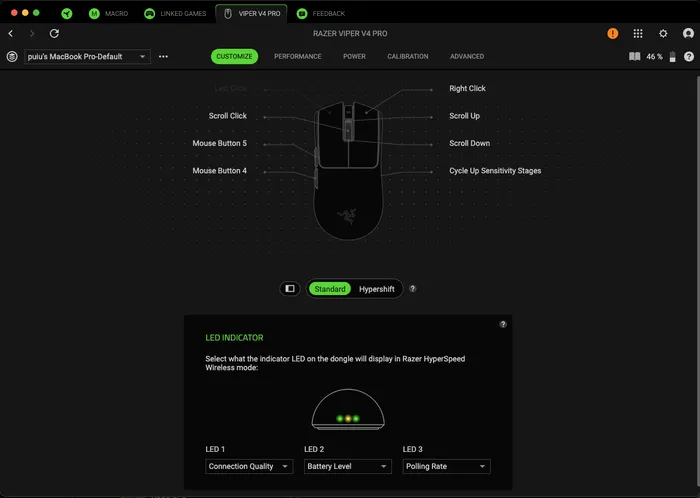
Task: Click the refresh icon
Action: click(54, 33)
